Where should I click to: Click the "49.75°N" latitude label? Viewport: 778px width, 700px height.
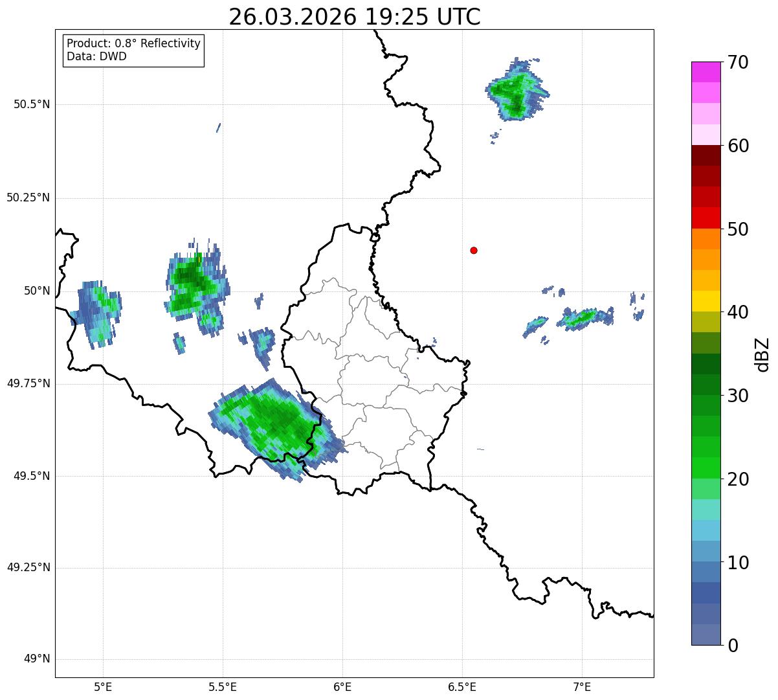[x=28, y=383]
